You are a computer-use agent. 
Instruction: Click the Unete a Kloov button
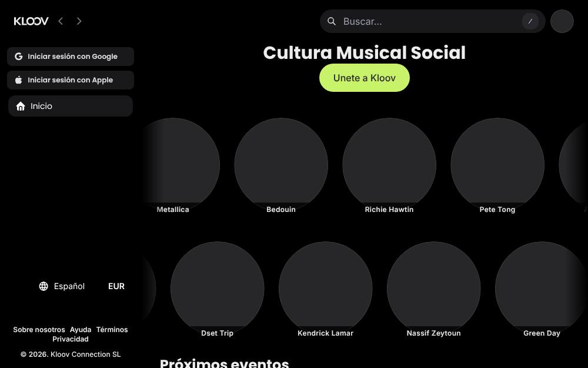pyautogui.click(x=365, y=78)
